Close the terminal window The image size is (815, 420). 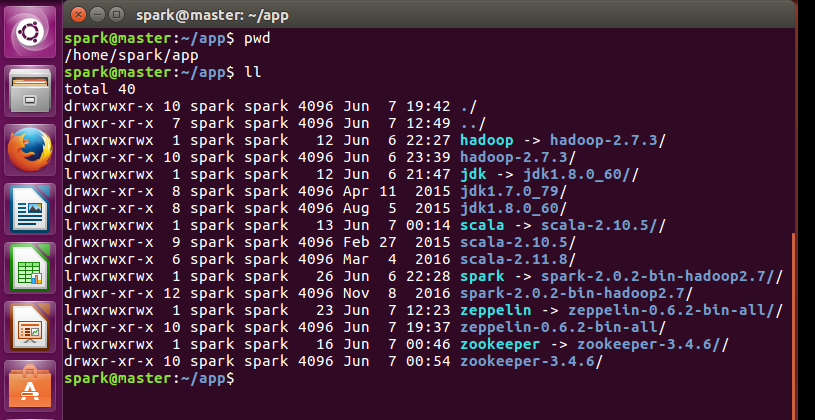(78, 15)
